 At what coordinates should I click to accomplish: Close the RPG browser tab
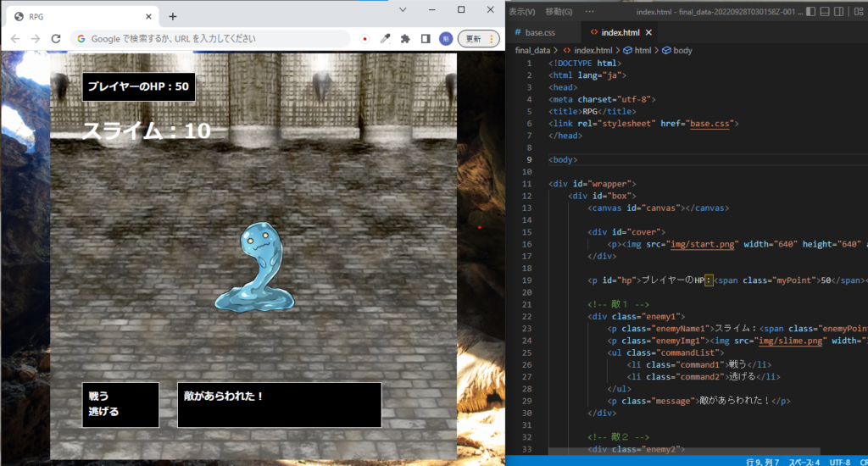[148, 17]
